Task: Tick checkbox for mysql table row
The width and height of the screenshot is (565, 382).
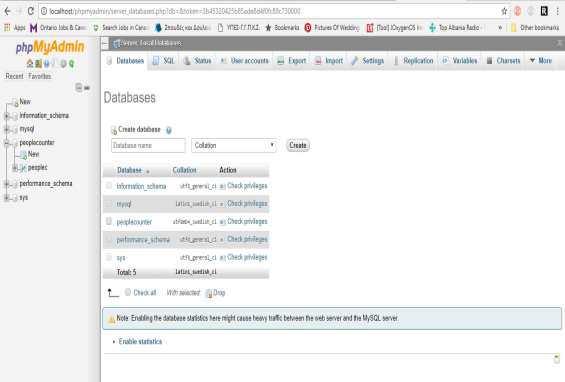Action: 109,204
